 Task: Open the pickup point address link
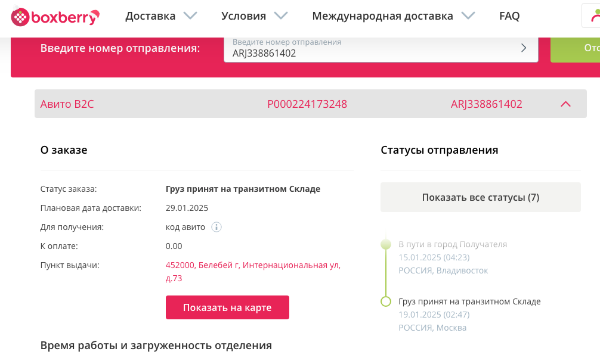tap(253, 271)
